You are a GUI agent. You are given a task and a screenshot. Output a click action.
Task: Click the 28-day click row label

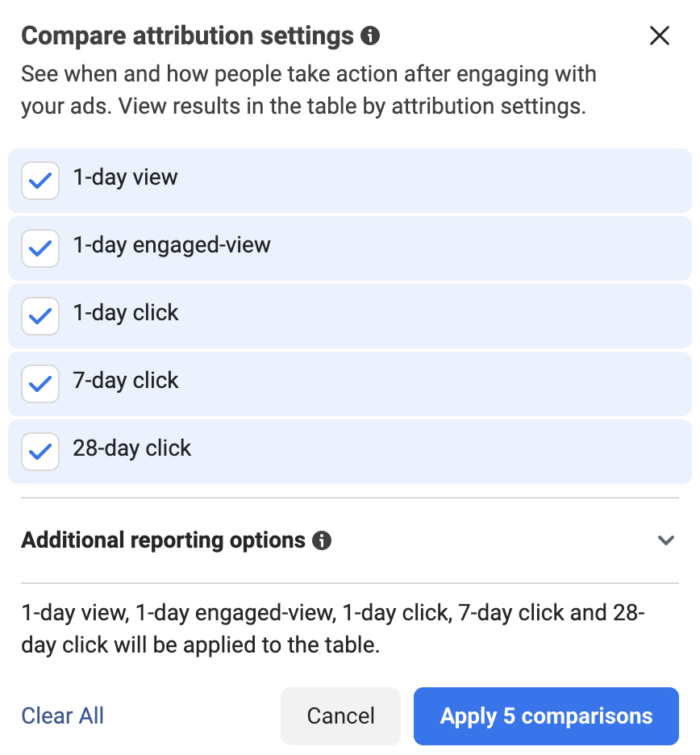coord(132,448)
